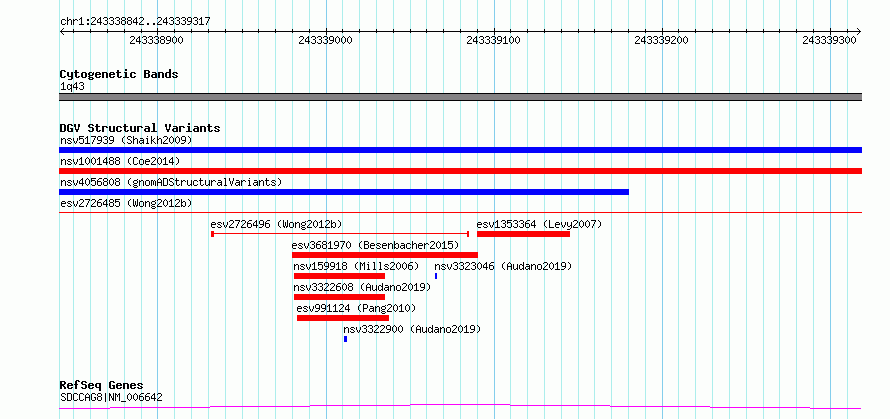Image resolution: width=890 pixels, height=419 pixels.
Task: Select the small blue nsv3322900 variant marker
Action: [345, 339]
